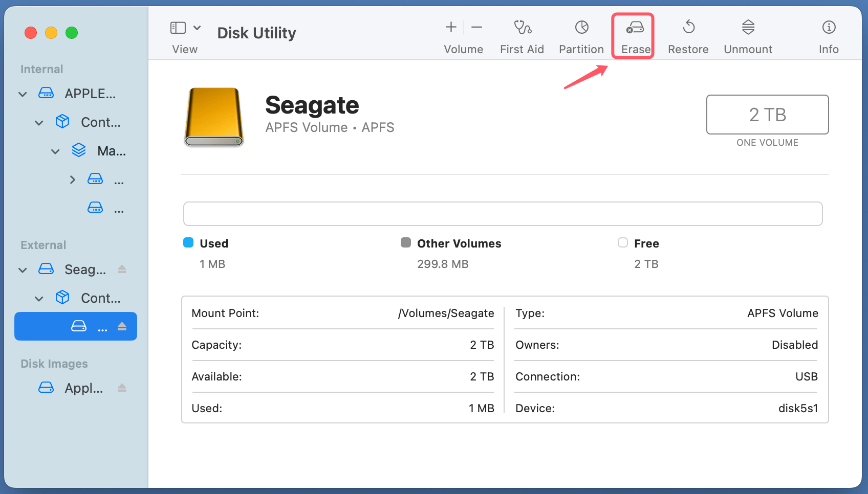Click the blue Used legend swatch
Image resolution: width=868 pixels, height=494 pixels.
point(188,242)
